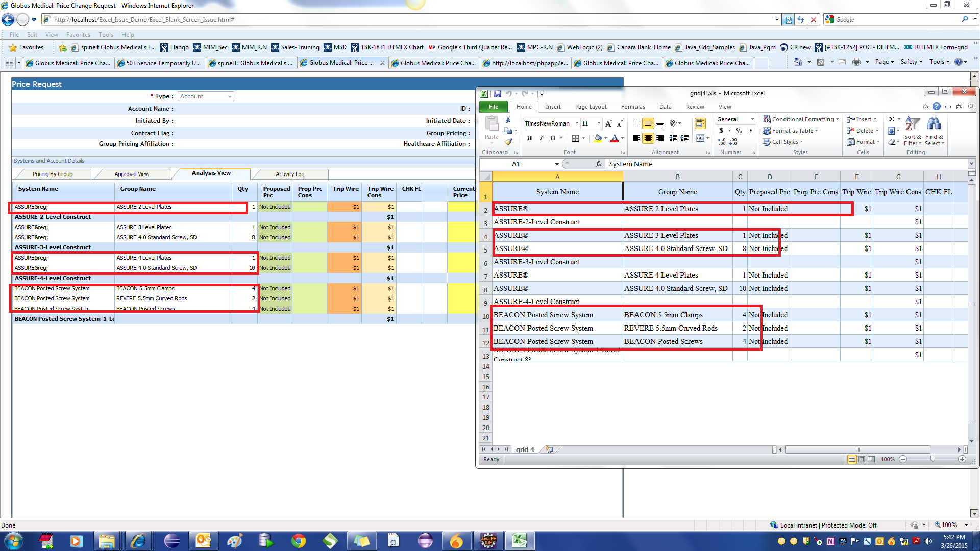Toggle Underline formatting in Excel
This screenshot has width=980, height=551.
pos(553,138)
